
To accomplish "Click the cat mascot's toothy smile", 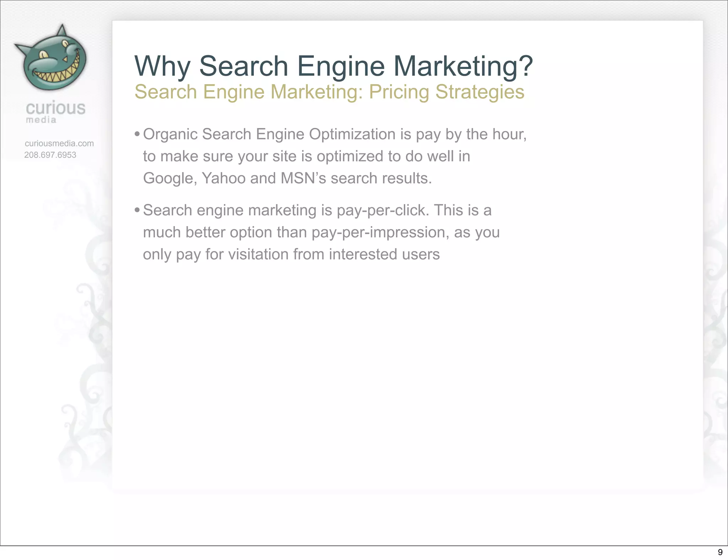I will pyautogui.click(x=57, y=73).
